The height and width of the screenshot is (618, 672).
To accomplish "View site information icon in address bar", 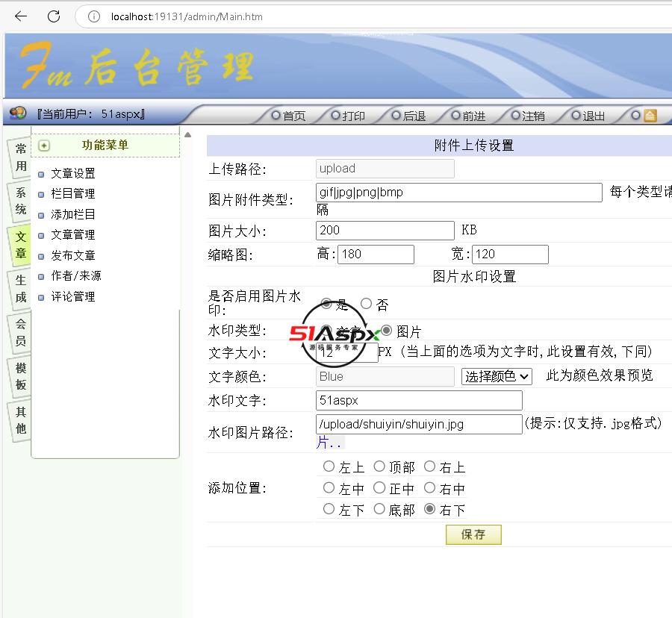I will pyautogui.click(x=94, y=16).
